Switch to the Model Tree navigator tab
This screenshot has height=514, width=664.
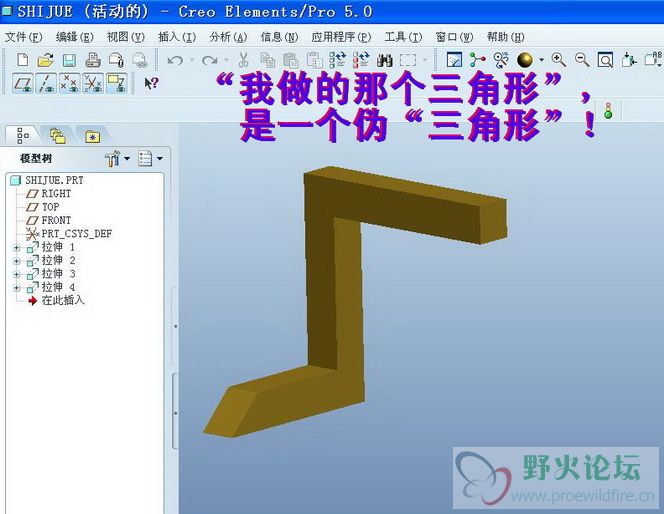[x=22, y=135]
